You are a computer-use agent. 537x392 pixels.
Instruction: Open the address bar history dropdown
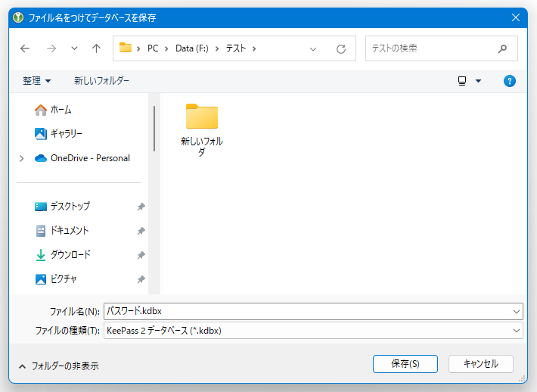[x=313, y=49]
